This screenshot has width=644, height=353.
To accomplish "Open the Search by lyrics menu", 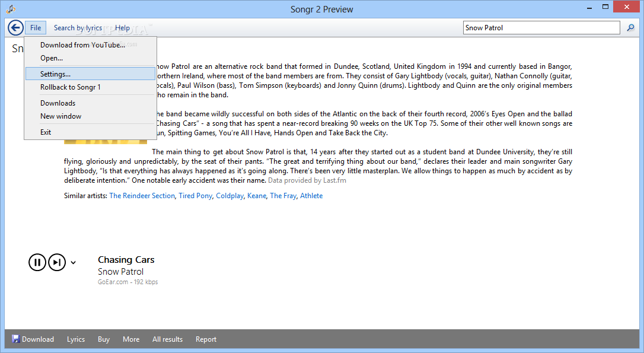I will point(78,28).
